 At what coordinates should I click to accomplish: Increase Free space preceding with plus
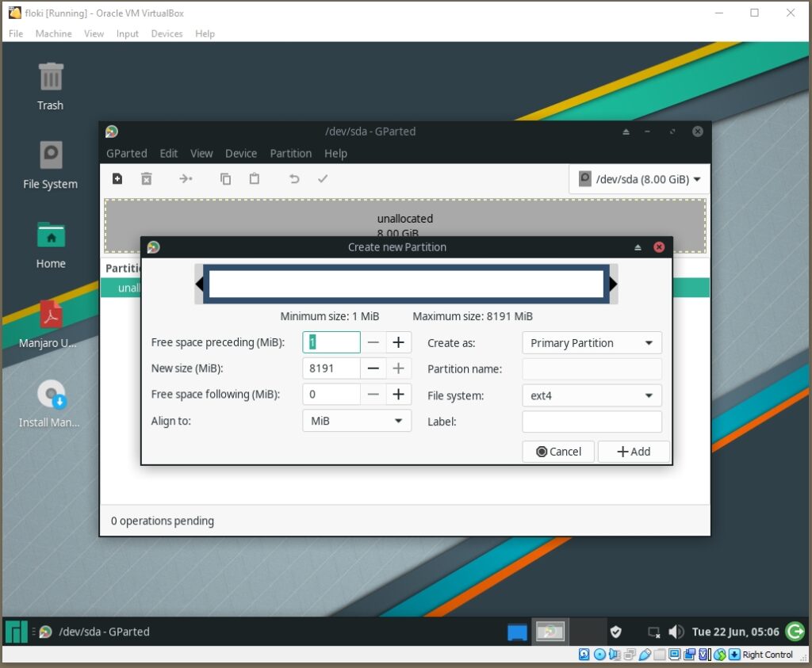tap(398, 342)
